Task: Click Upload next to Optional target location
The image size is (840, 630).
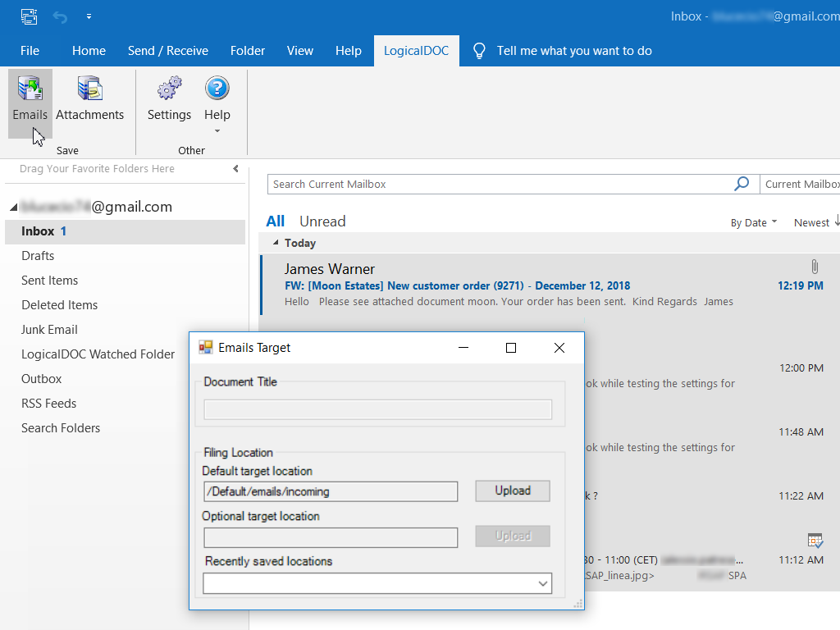Action: tap(513, 536)
